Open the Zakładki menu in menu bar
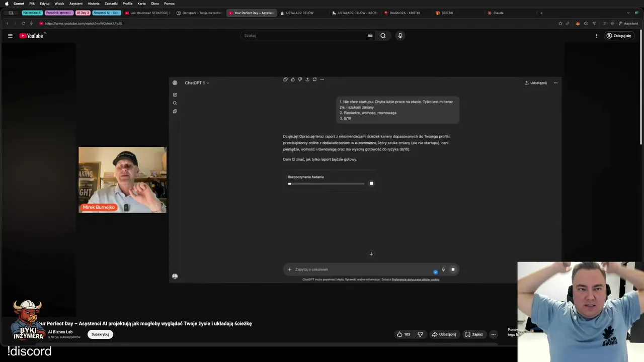The width and height of the screenshot is (644, 362). click(111, 4)
